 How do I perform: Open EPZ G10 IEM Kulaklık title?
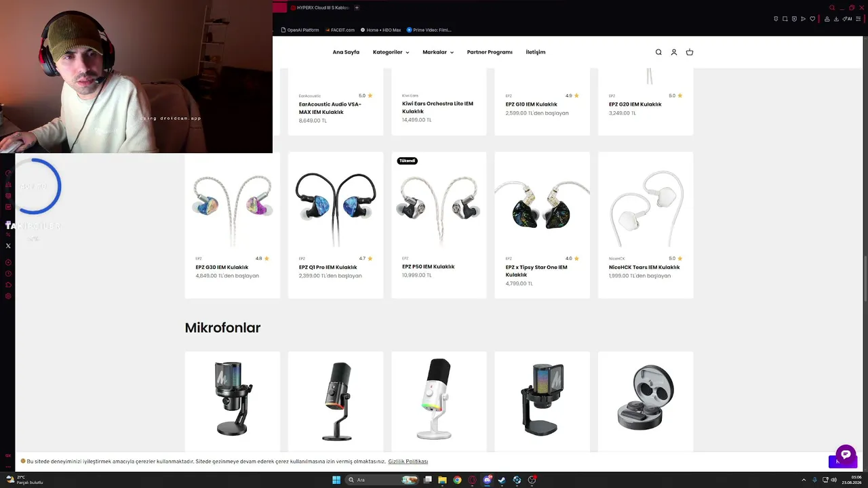tap(531, 104)
